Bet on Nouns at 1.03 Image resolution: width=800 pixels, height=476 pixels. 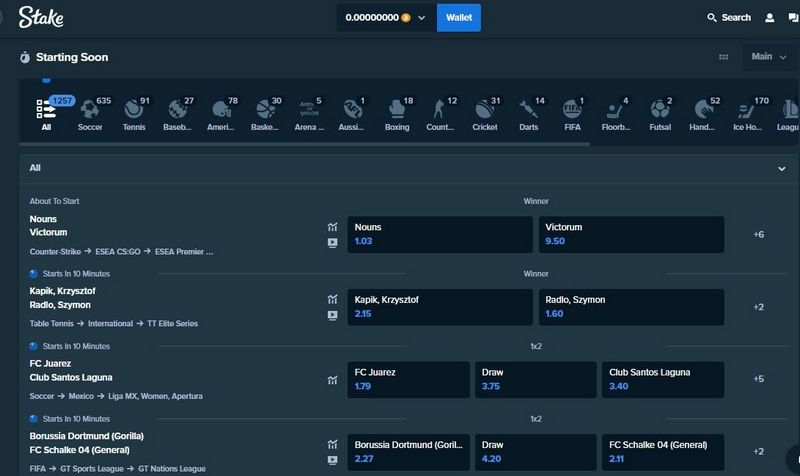click(440, 234)
